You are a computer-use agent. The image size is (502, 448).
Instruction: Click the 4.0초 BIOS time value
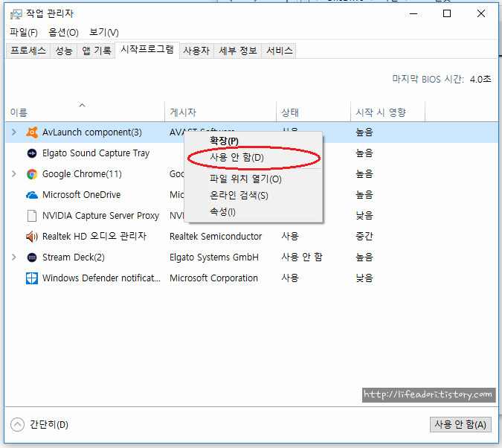(x=480, y=79)
